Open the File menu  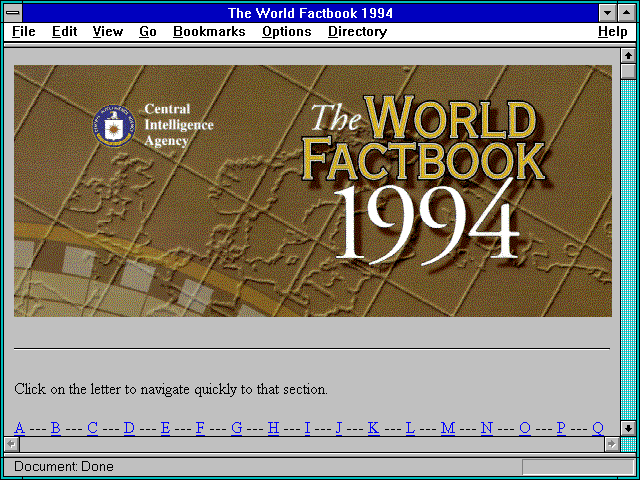[x=24, y=32]
